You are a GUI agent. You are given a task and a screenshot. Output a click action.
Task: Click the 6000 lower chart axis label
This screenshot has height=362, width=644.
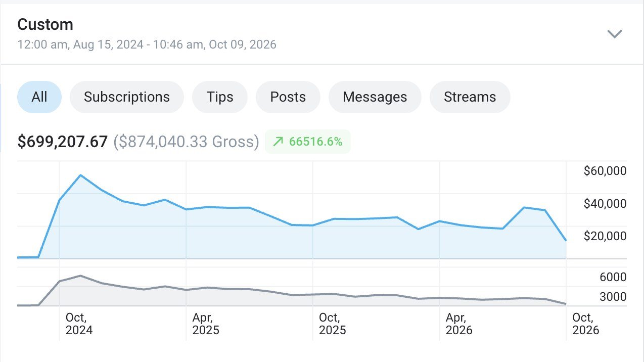(x=613, y=277)
